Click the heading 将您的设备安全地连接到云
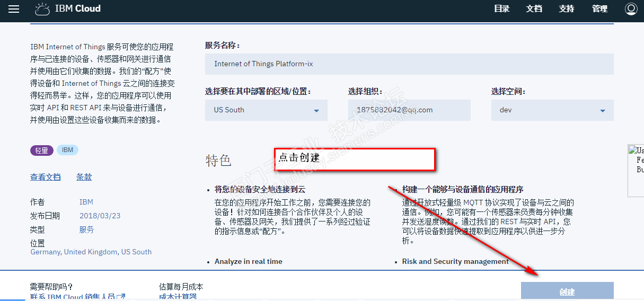This screenshot has height=301, width=644. 260,189
